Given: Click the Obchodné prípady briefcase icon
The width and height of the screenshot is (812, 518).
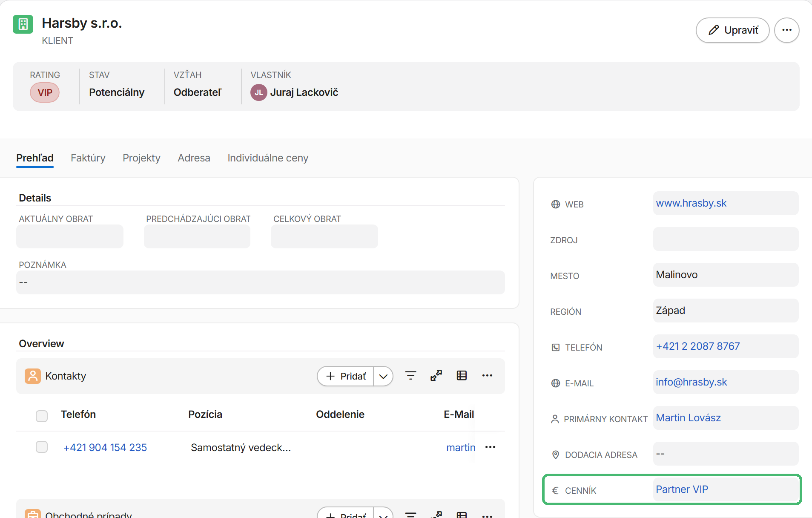Looking at the screenshot, I should point(33,513).
